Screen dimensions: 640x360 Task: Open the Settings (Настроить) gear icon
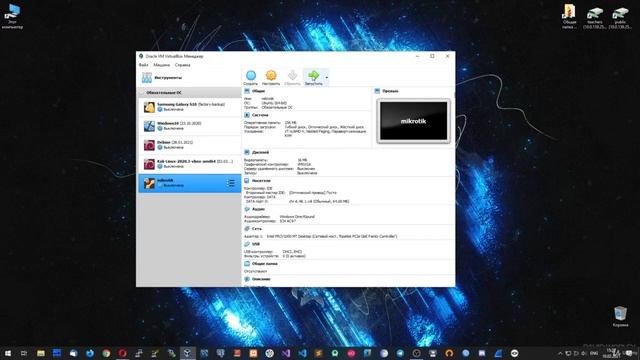pos(271,76)
